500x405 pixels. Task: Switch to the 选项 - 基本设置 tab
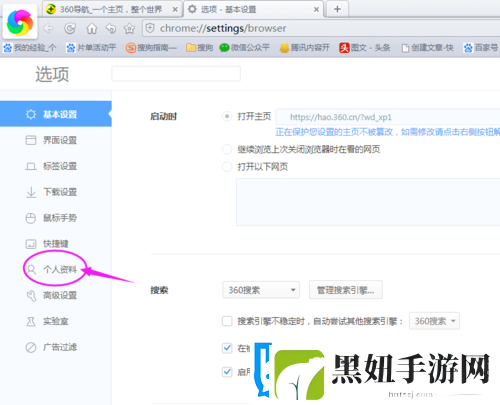(x=253, y=9)
